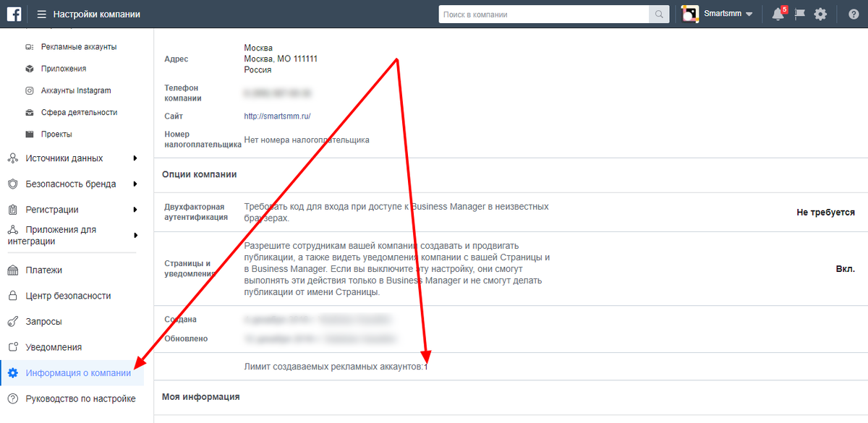868x423 pixels.
Task: Click the Центр безопасности lock icon
Action: click(12, 296)
